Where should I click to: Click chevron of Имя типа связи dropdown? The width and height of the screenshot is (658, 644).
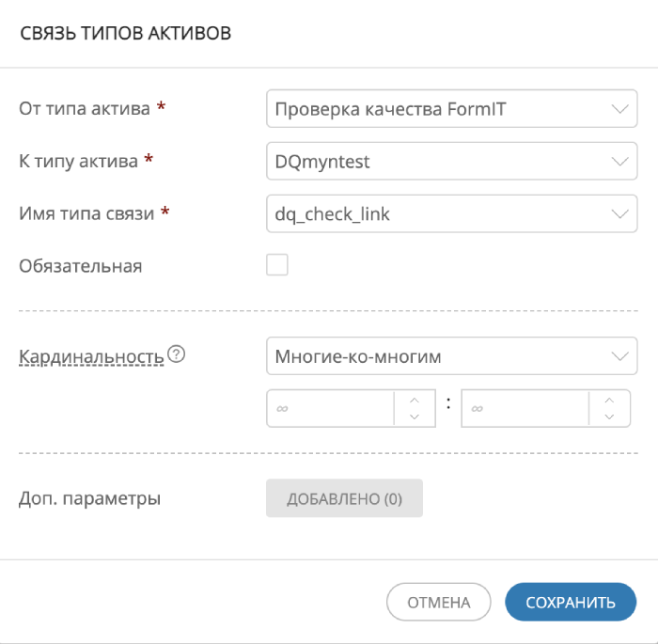tap(619, 214)
